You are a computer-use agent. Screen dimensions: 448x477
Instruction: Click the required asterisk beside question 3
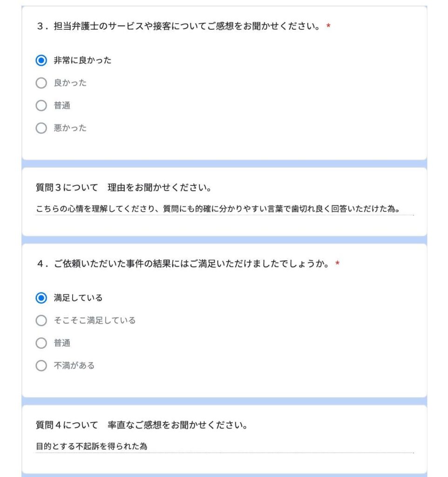(x=328, y=27)
